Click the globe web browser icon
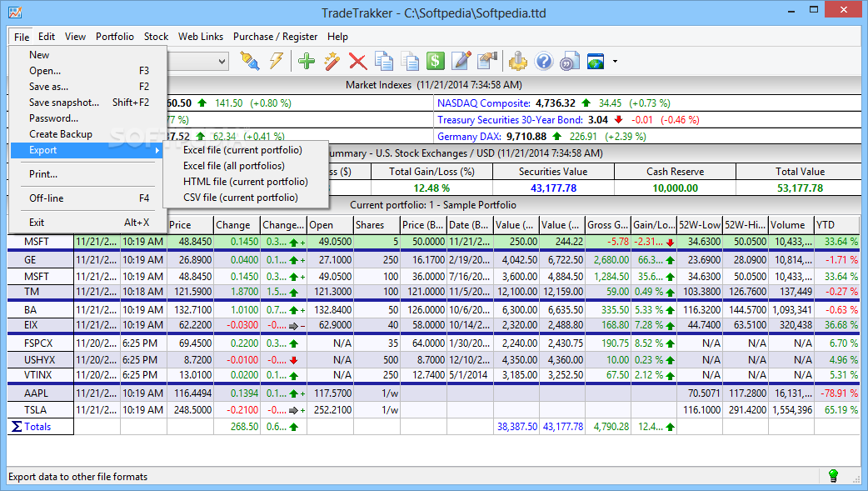The width and height of the screenshot is (868, 491). pos(596,61)
